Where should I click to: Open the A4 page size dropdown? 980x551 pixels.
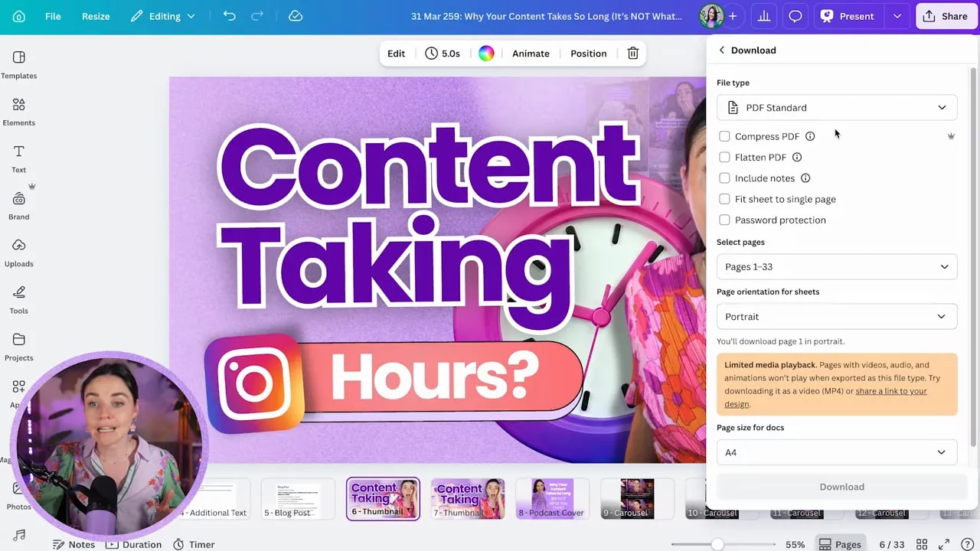tap(837, 452)
